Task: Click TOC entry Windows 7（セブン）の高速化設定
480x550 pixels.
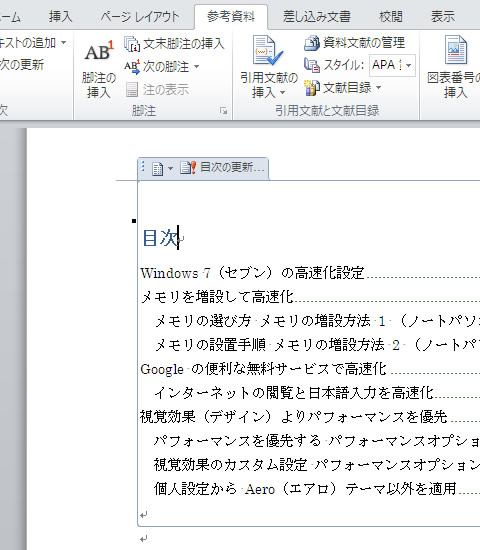Action: (x=252, y=273)
